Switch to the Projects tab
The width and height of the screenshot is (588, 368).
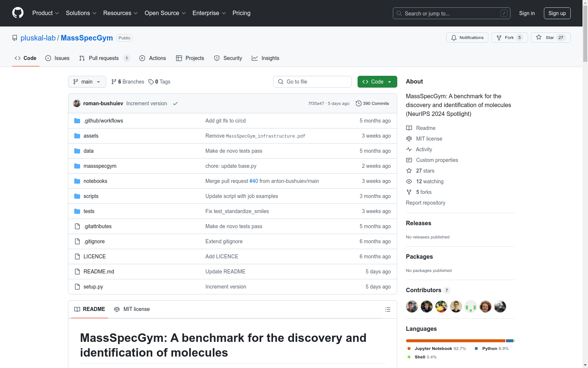(x=190, y=58)
